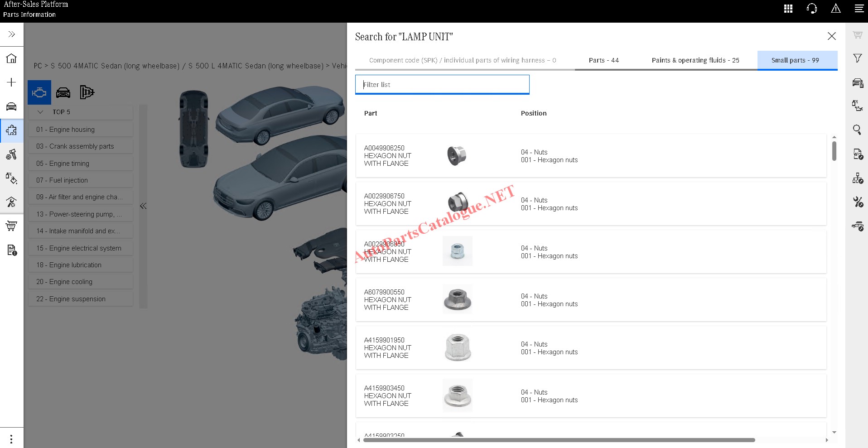Screen dimensions: 868x448
Task: Click the filter funnel icon on right
Action: tap(857, 58)
